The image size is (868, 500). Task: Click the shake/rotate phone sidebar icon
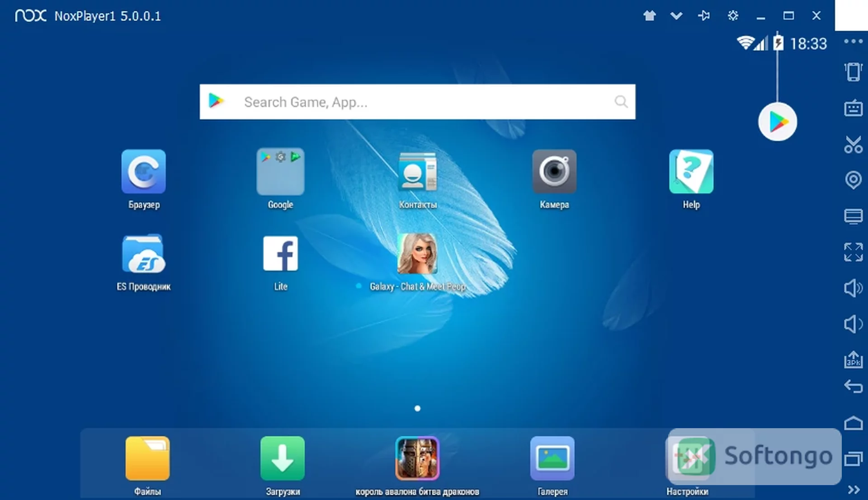tap(853, 72)
